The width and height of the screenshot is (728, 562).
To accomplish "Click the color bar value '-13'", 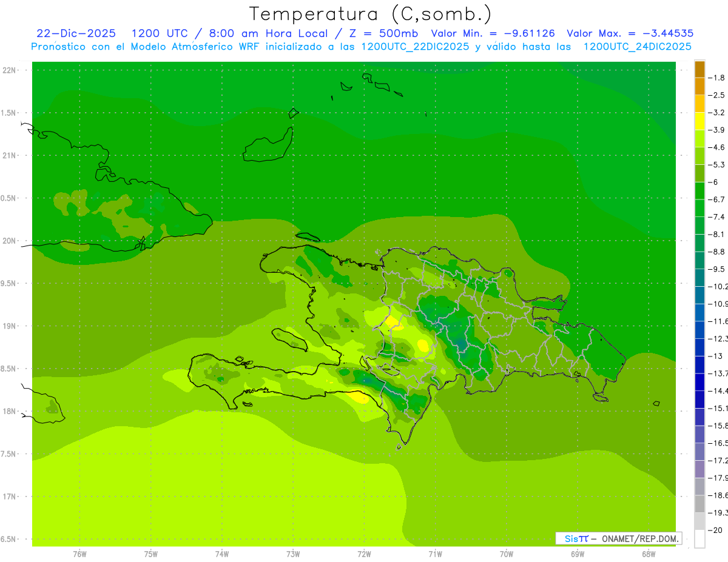I will click(716, 356).
